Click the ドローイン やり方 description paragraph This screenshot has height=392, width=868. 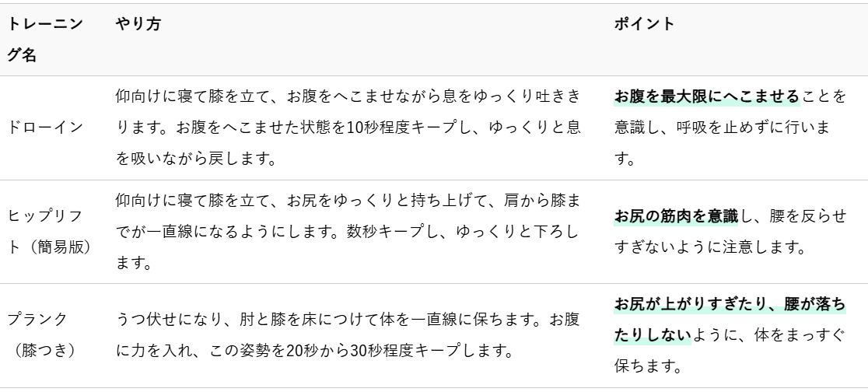(x=348, y=128)
